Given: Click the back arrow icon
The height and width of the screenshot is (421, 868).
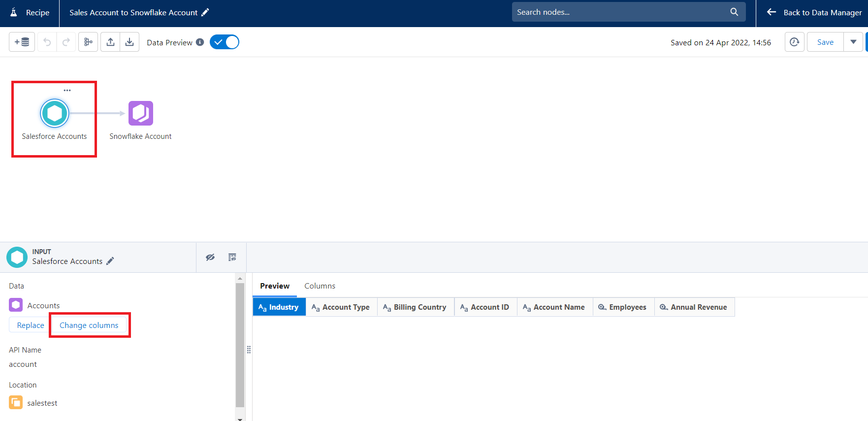Looking at the screenshot, I should point(772,12).
